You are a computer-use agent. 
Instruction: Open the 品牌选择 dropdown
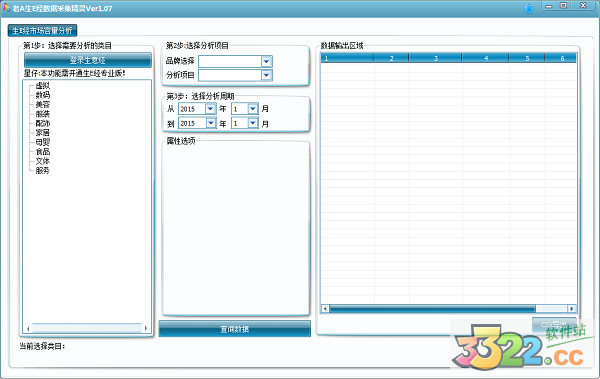[x=267, y=61]
